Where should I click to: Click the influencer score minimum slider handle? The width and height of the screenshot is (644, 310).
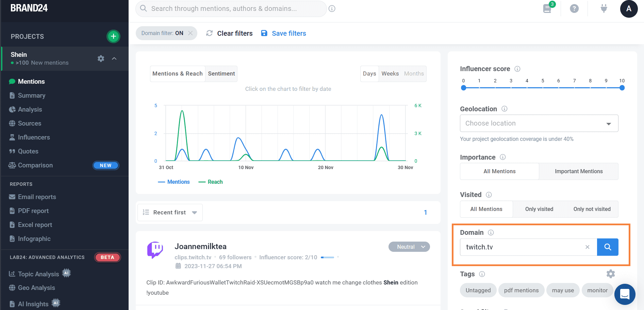pos(463,88)
